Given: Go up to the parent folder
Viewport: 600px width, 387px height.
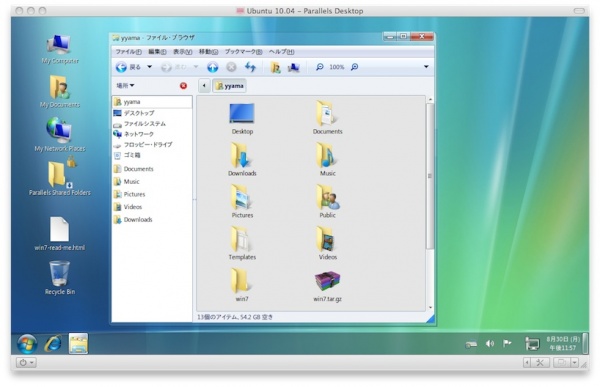Looking at the screenshot, I should [x=212, y=67].
